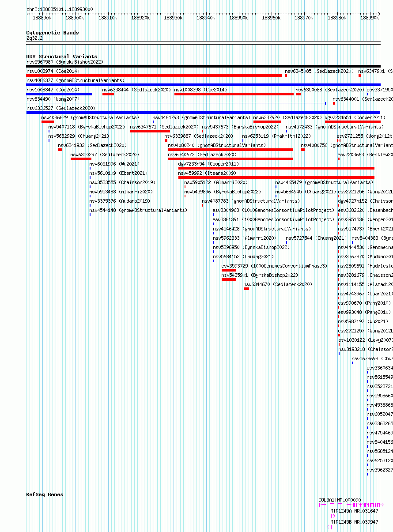Screen dimensions: 393x532
Task: Click esv1030122 (Levy2007) label
Action: click(366, 340)
